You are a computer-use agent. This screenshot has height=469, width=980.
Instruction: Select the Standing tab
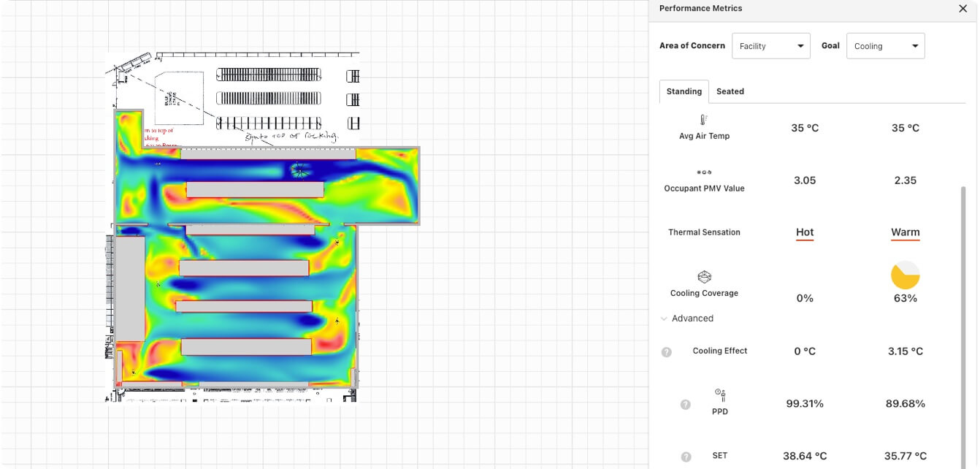click(684, 91)
